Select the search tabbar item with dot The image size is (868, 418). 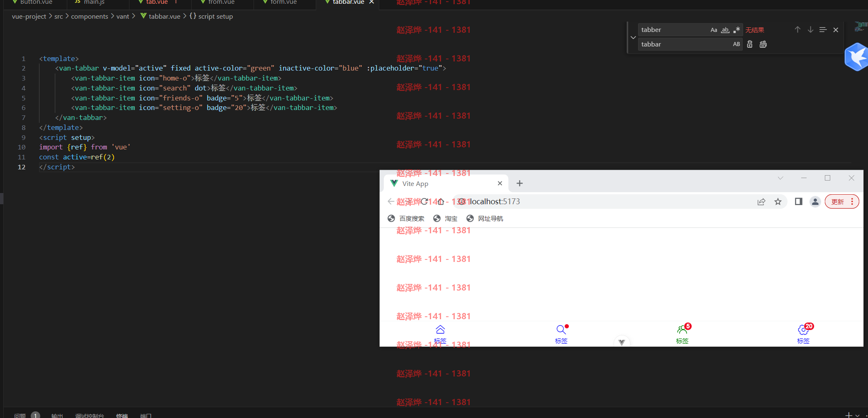(561, 335)
